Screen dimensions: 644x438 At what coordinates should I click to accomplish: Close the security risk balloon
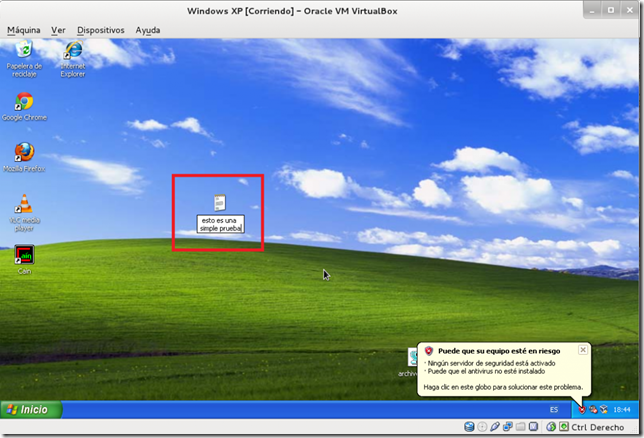[x=583, y=350]
